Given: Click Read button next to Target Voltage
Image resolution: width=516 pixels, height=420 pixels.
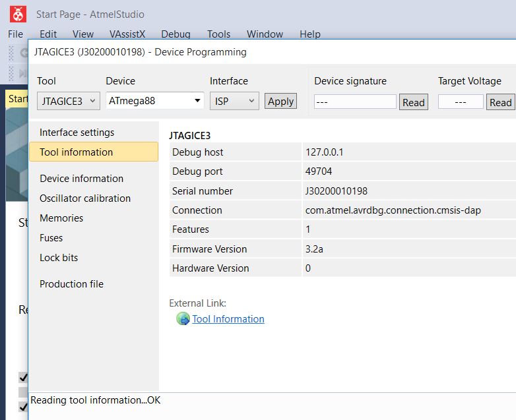Looking at the screenshot, I should (x=501, y=102).
